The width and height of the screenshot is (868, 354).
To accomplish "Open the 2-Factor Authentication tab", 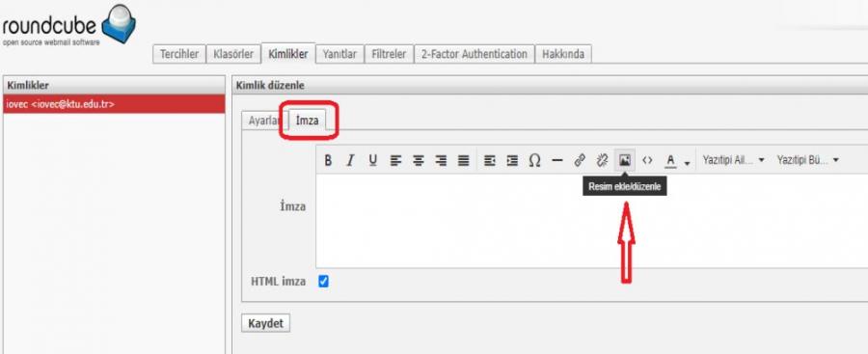I will tap(475, 54).
